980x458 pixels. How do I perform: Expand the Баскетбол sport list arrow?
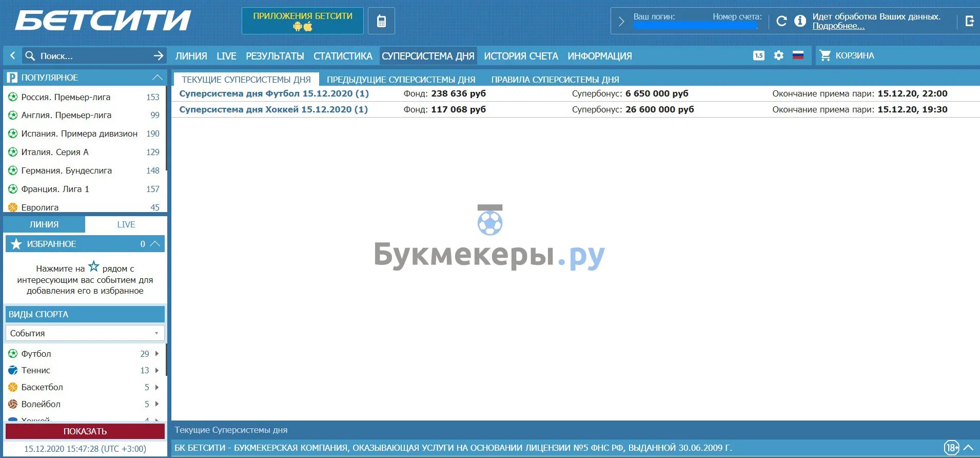click(x=157, y=387)
